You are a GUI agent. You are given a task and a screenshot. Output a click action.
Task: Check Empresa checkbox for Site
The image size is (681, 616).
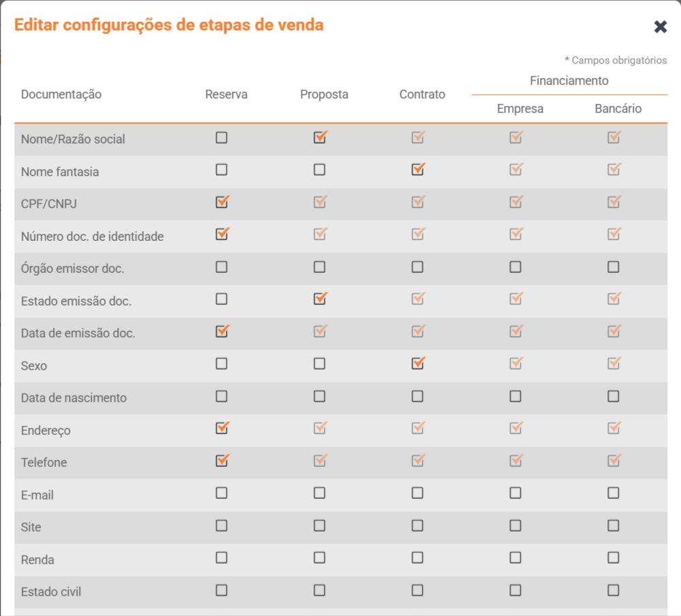coord(516,525)
